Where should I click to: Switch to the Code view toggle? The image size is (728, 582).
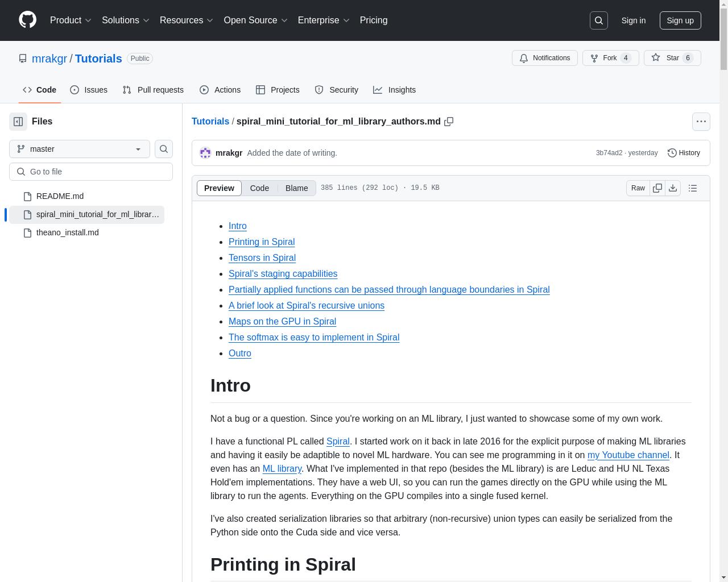259,188
